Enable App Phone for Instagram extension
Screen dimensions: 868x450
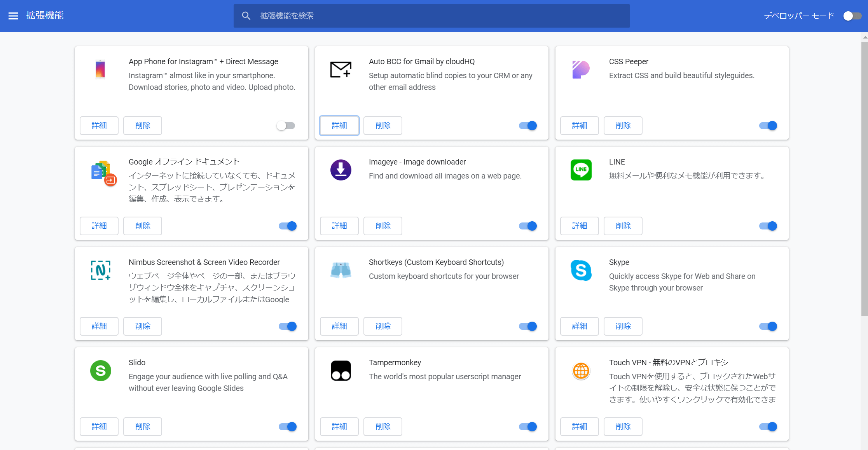coord(286,126)
